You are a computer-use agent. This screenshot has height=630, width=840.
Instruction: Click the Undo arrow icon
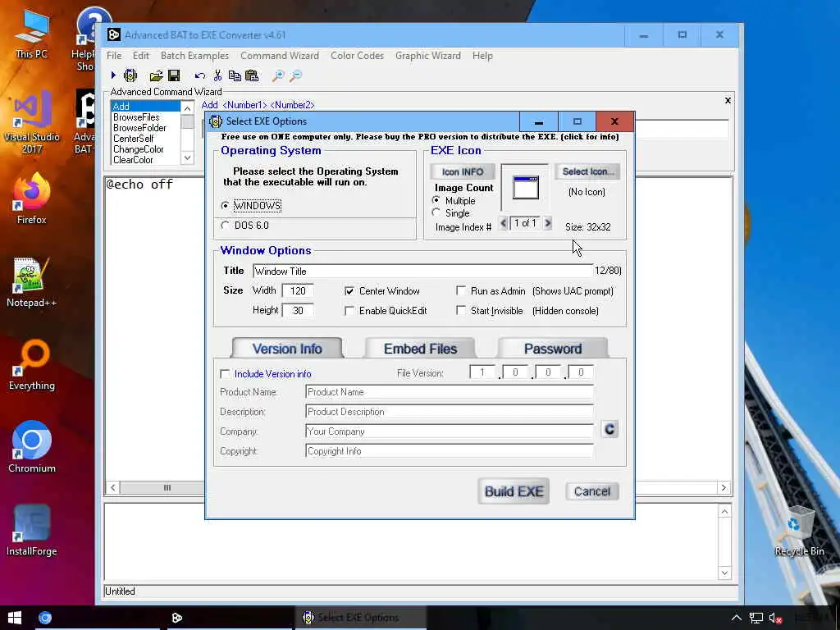tap(200, 75)
